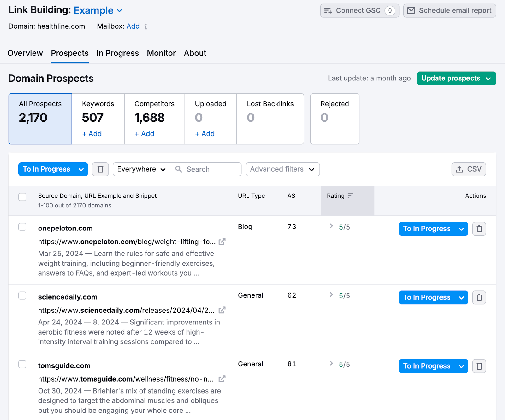Viewport: 505px width, 420px height.
Task: Open the Everywhere filter dropdown
Action: point(141,169)
